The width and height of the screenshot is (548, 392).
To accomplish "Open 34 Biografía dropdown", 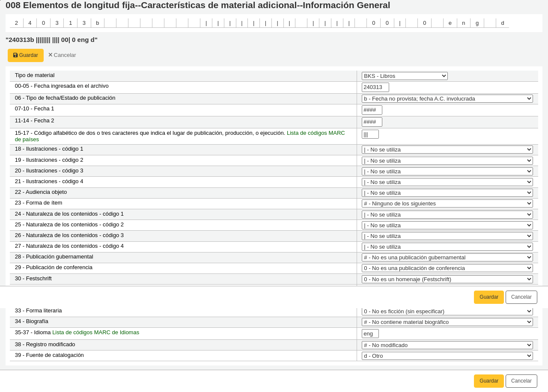I will [447, 322].
